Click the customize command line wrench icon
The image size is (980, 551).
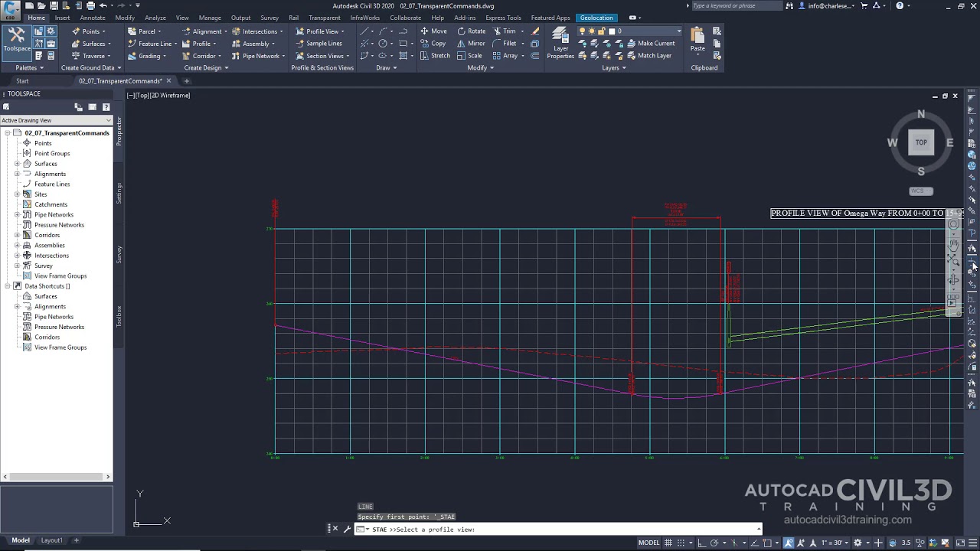click(347, 529)
